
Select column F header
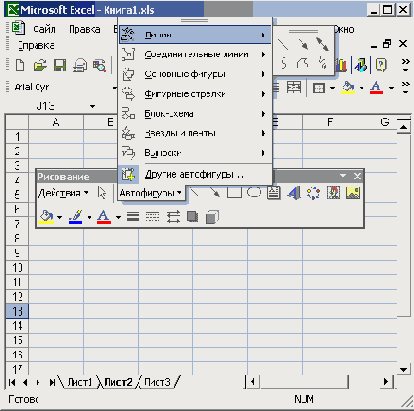coord(330,122)
